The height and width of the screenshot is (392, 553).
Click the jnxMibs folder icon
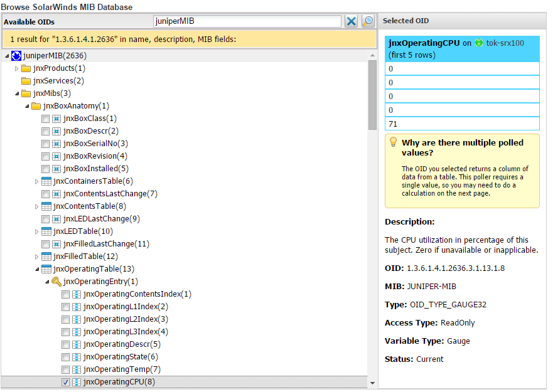pos(26,93)
